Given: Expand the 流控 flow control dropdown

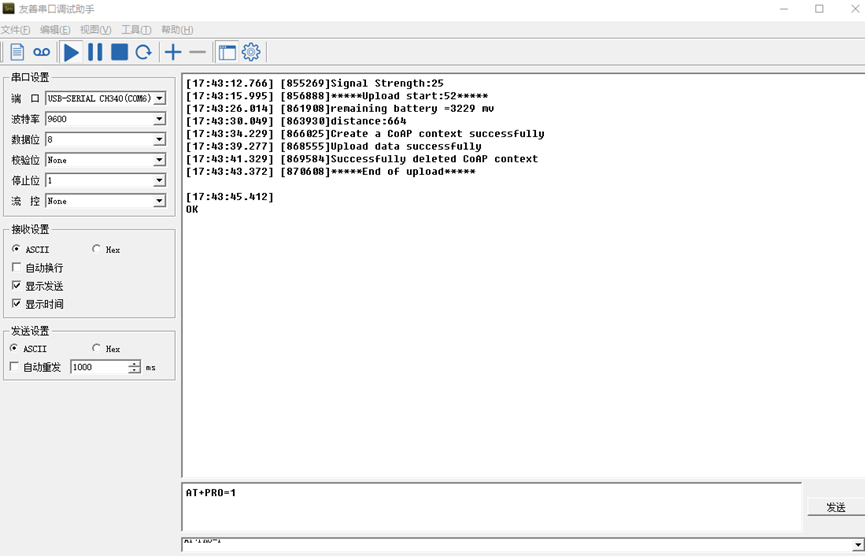Looking at the screenshot, I should pyautogui.click(x=159, y=201).
